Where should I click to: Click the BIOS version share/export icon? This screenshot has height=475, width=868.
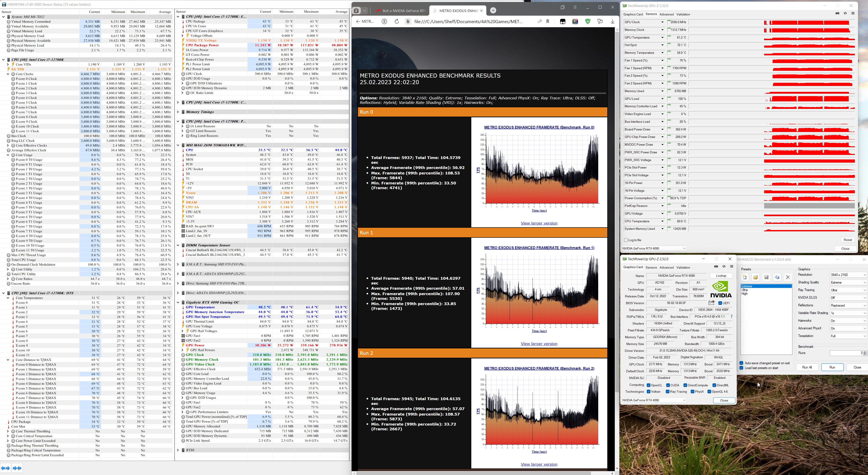[x=712, y=303]
